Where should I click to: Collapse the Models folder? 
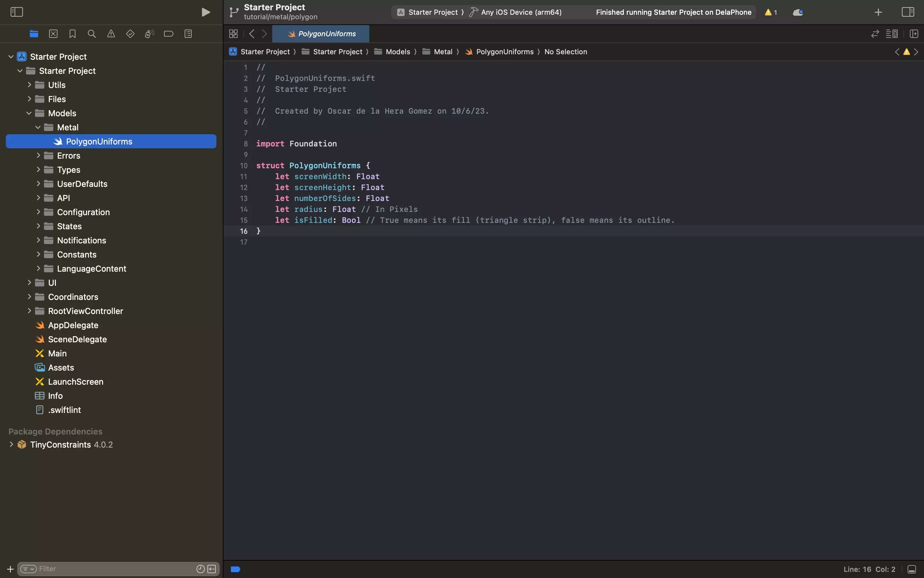tap(29, 113)
